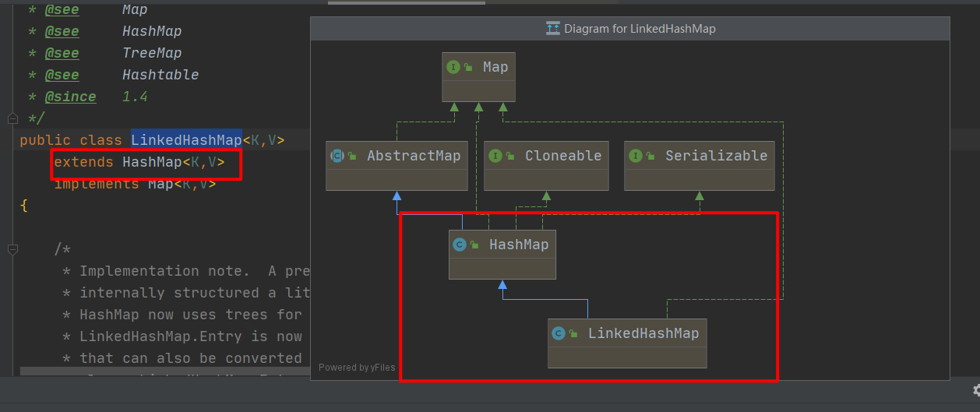The image size is (980, 412).
Task: Click the abstract class icon on AbstractMap node
Action: point(338,156)
